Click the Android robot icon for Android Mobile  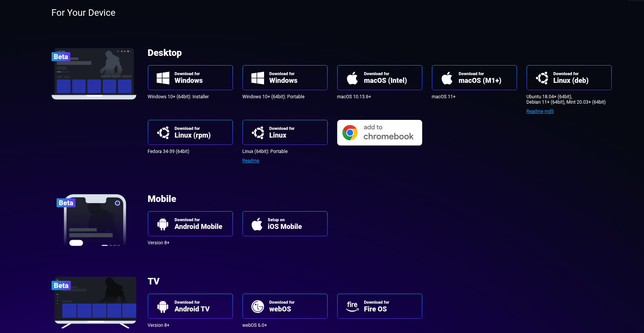[x=163, y=224]
